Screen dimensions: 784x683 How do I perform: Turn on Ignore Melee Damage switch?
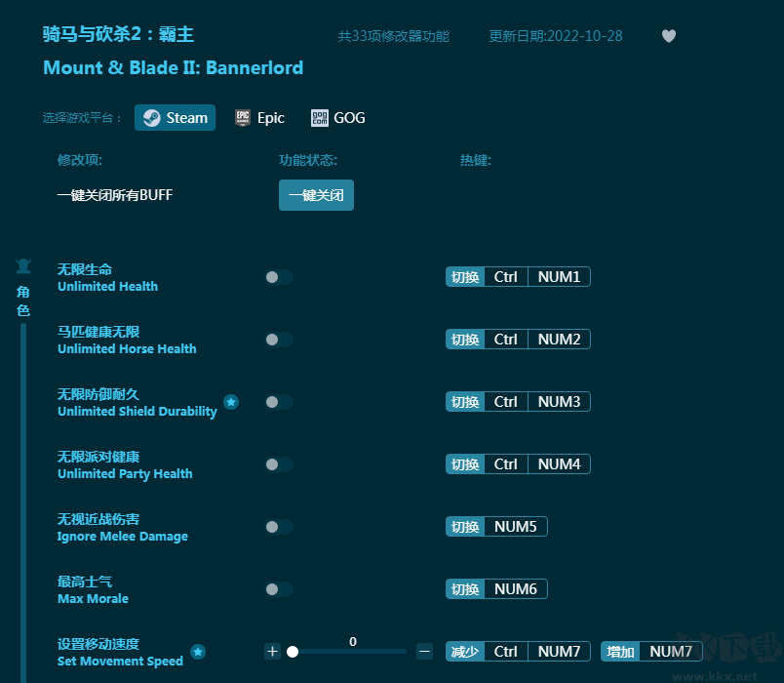coord(279,527)
